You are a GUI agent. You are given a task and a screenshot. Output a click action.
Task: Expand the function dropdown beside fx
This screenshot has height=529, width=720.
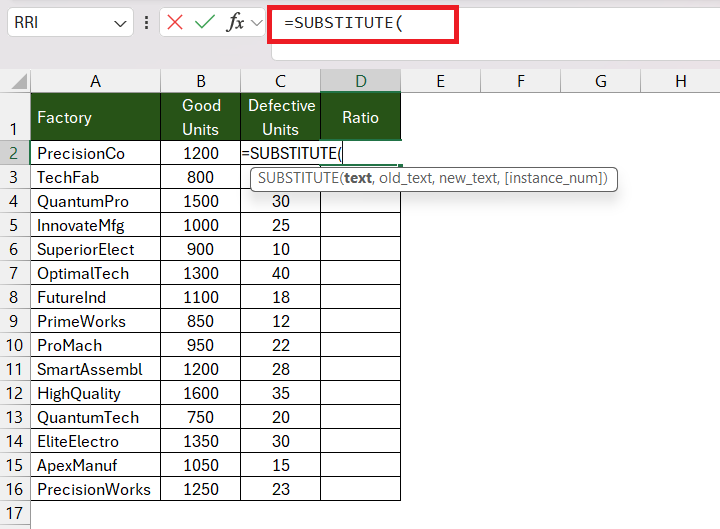(257, 23)
